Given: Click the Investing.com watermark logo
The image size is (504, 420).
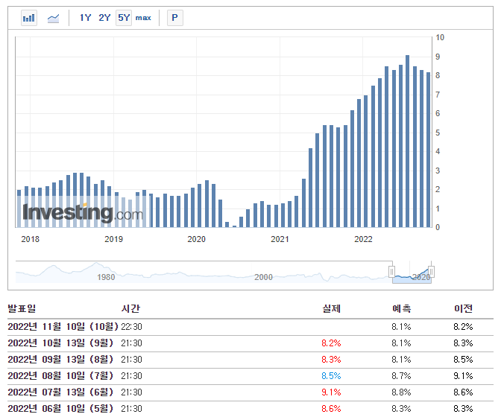Looking at the screenshot, I should point(82,214).
